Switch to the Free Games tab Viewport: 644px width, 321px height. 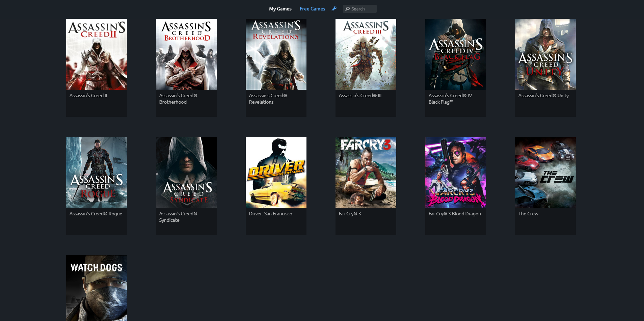click(x=312, y=9)
